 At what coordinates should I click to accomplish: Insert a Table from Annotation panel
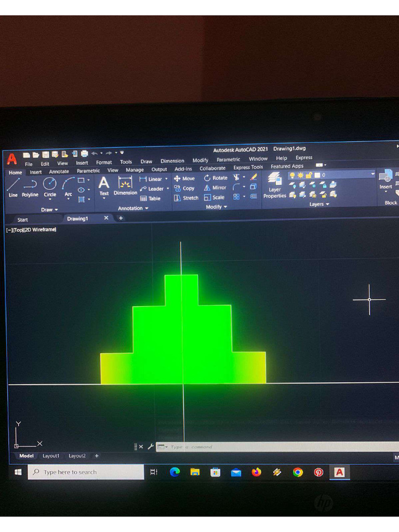click(x=150, y=198)
